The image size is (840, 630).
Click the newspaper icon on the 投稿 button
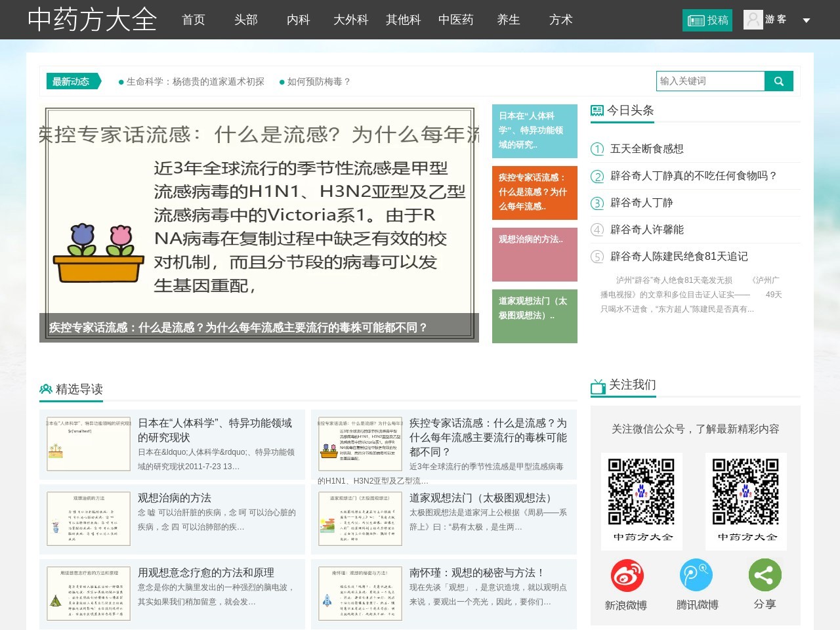pos(696,20)
